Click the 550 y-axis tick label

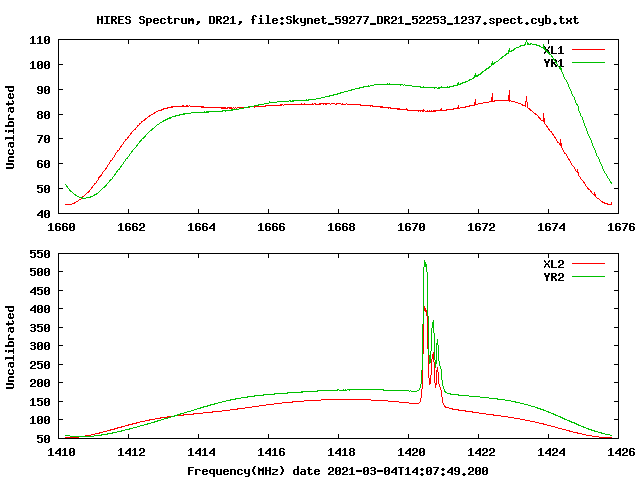point(40,254)
